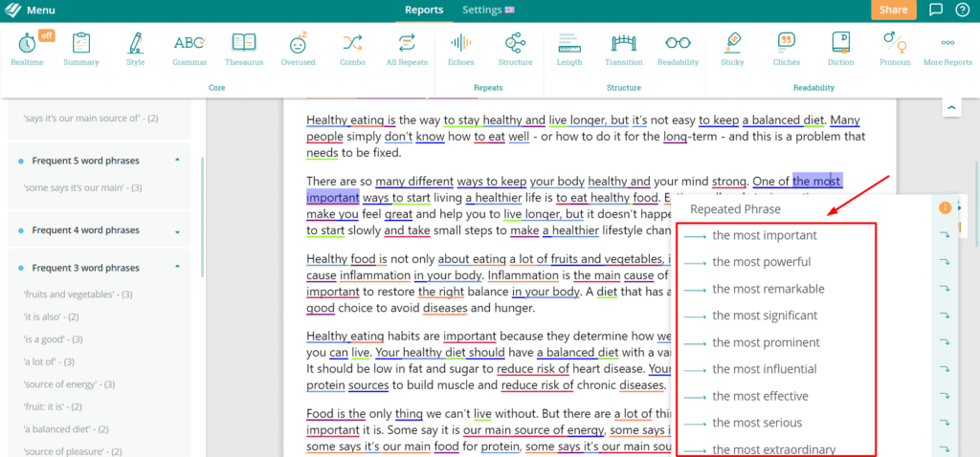Click the orange info icon in Repeated Phrase popup
The image size is (980, 457).
tap(945, 208)
